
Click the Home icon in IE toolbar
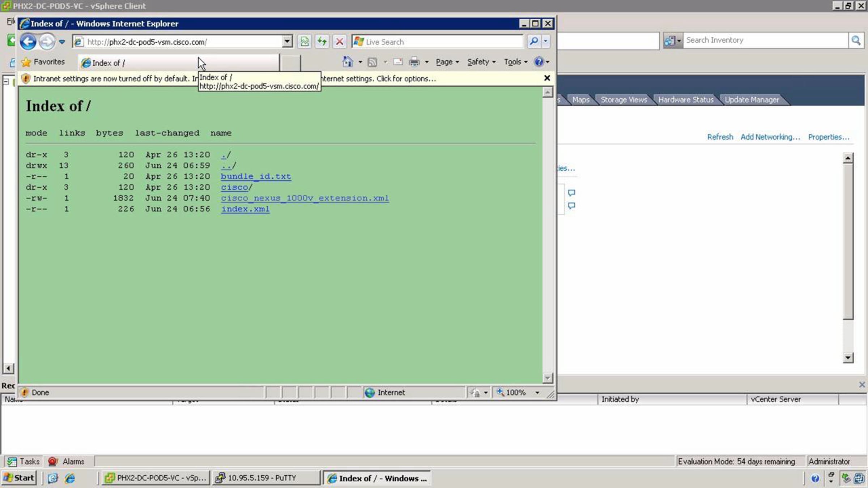(x=348, y=62)
